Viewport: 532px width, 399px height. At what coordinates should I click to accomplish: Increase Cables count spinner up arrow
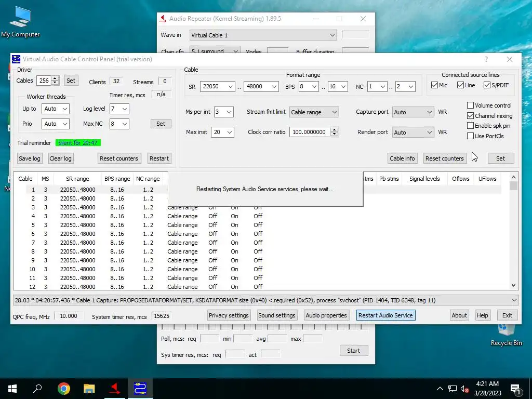pos(55,78)
